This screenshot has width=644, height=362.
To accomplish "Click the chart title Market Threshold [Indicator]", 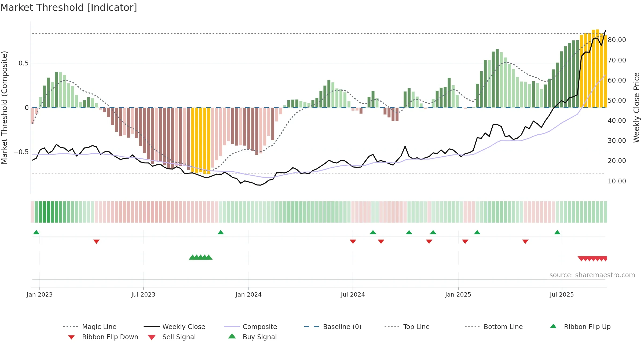I will (x=69, y=8).
